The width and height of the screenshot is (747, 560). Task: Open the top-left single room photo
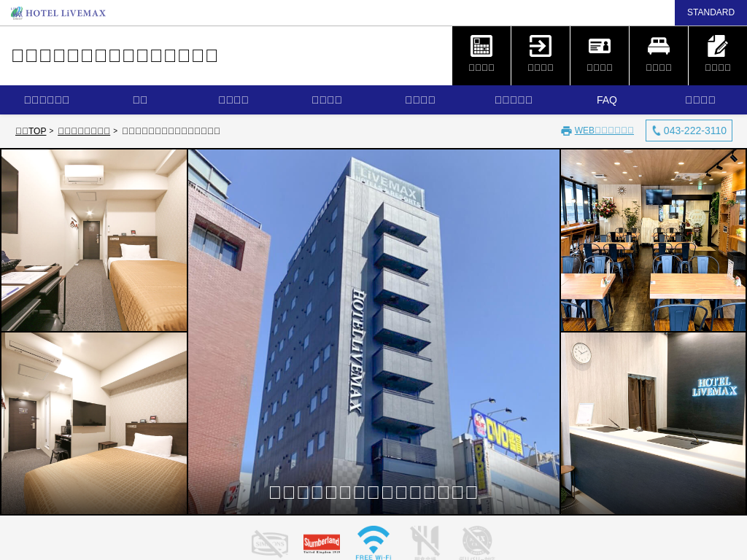(x=94, y=241)
